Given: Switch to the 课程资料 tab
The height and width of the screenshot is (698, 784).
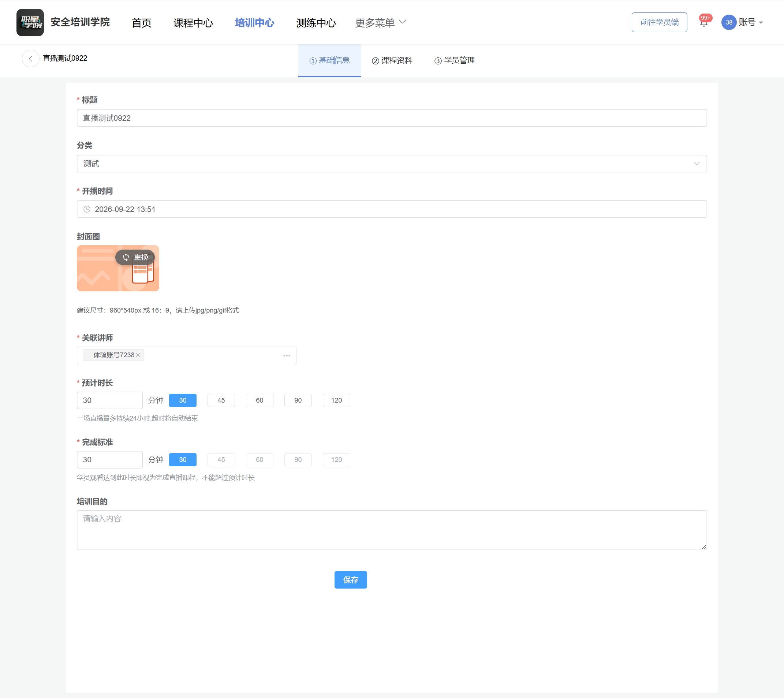Looking at the screenshot, I should click(x=392, y=61).
